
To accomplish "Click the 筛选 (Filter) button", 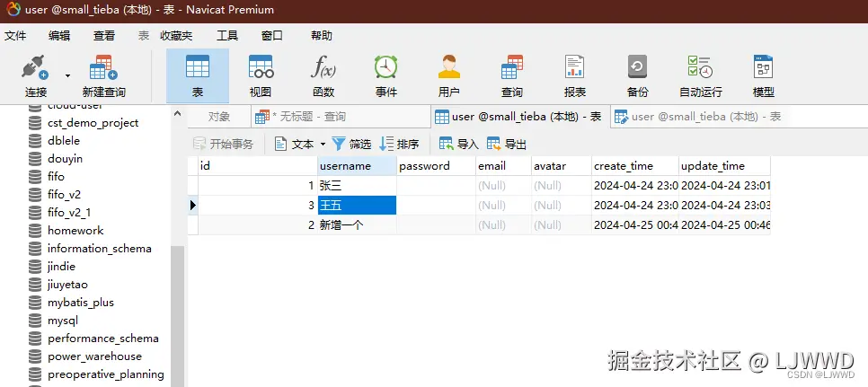I will point(351,145).
